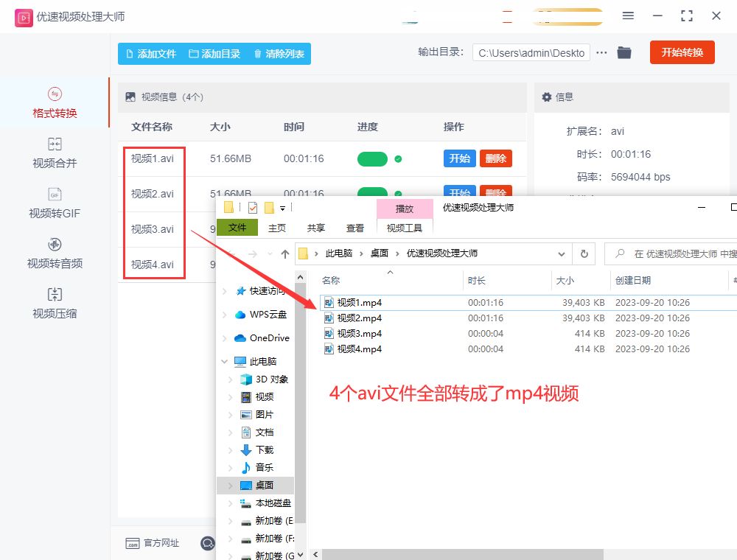Click the output directory path field
The height and width of the screenshot is (560, 737).
tap(531, 52)
